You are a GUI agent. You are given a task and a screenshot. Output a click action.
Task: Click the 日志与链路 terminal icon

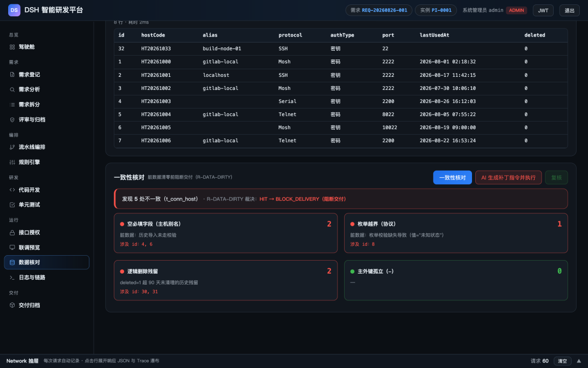(x=12, y=277)
